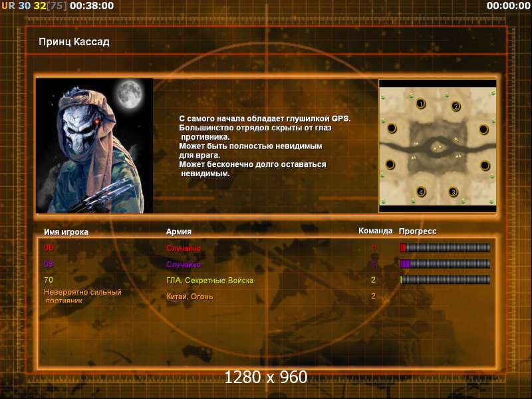Click unnumbered start spot right of map, below river
The height and width of the screenshot is (399, 532).
pos(485,166)
